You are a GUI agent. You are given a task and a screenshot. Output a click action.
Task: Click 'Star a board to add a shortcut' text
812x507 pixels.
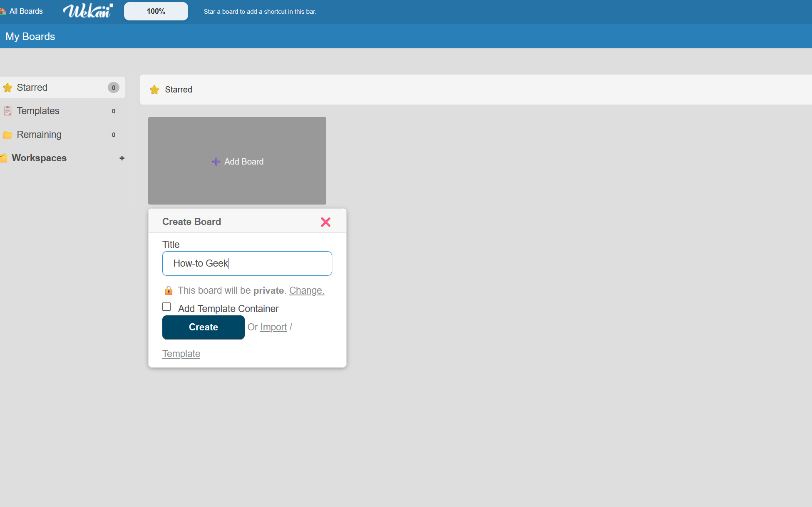coord(260,12)
